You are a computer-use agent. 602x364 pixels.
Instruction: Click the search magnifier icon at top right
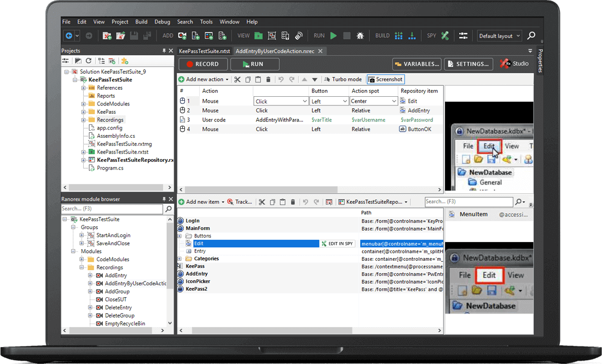click(531, 36)
